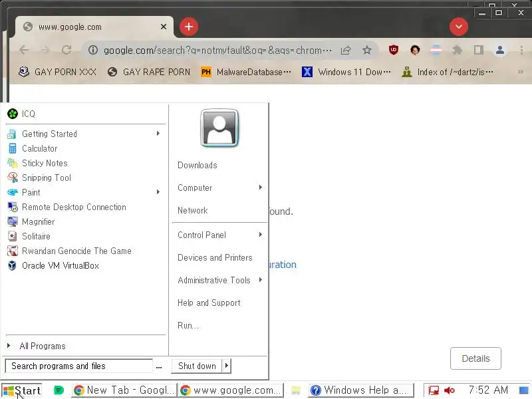Click the striped flag extension icon
Image resolution: width=532 pixels, height=399 pixels.
(x=436, y=51)
